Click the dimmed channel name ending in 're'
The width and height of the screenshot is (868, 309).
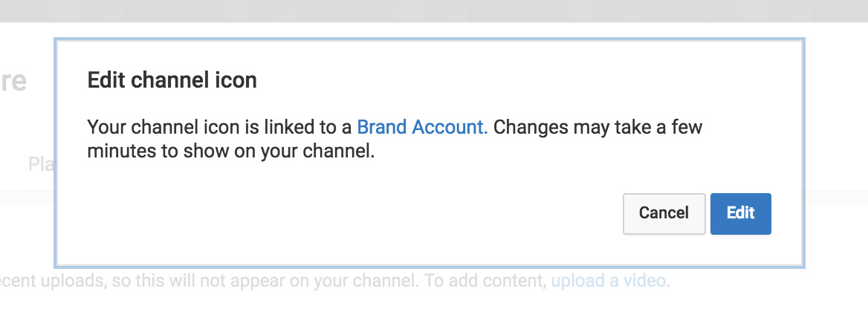(15, 82)
